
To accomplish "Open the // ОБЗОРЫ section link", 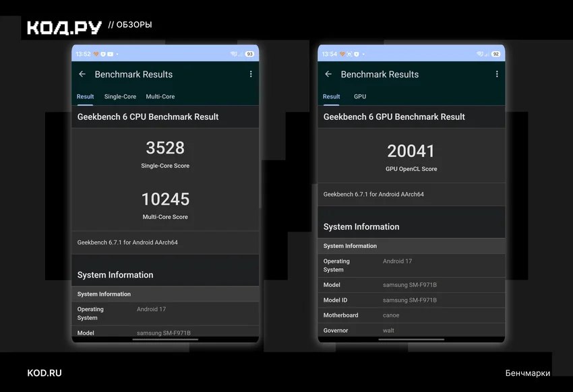I will [x=130, y=25].
